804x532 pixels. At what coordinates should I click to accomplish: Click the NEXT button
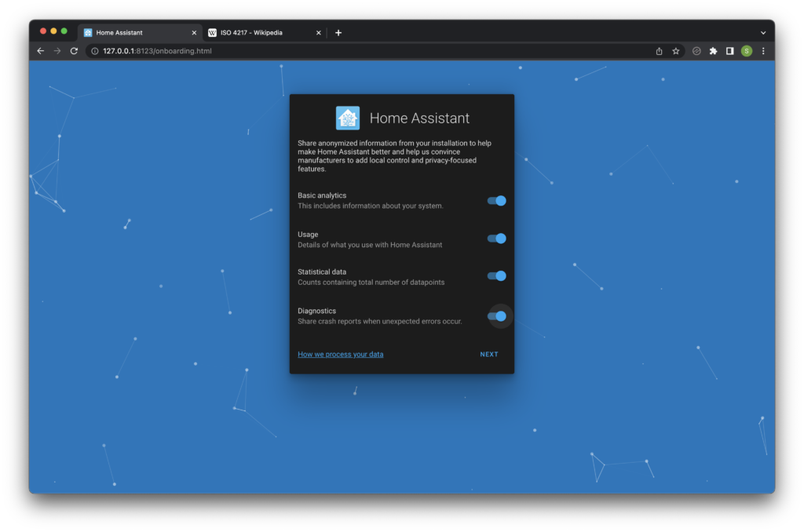click(x=488, y=354)
